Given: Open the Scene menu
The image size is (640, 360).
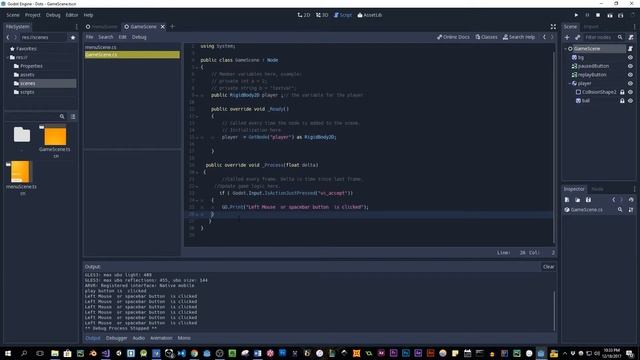Looking at the screenshot, I should tap(13, 15).
